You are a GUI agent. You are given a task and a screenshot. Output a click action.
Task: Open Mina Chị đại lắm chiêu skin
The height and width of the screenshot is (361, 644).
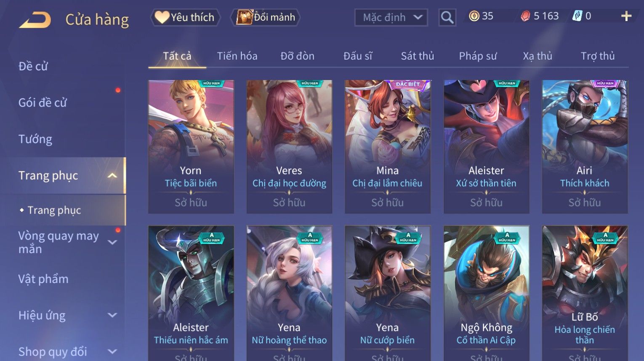387,147
